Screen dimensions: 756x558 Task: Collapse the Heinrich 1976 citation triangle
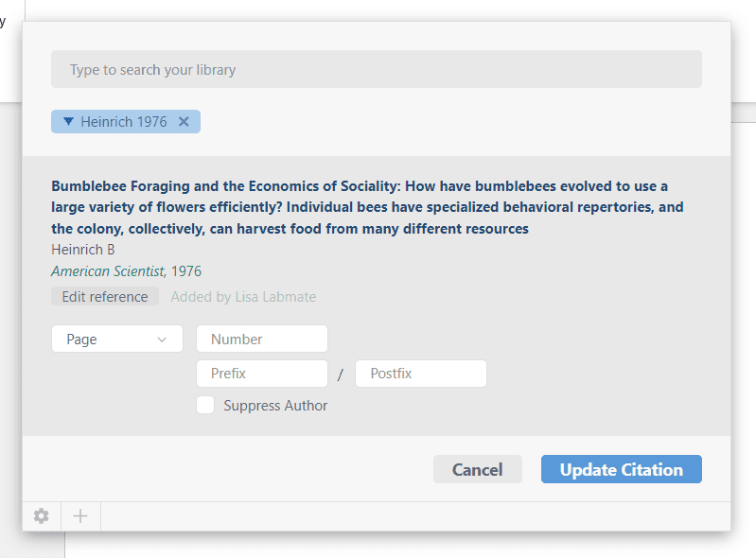point(68,122)
